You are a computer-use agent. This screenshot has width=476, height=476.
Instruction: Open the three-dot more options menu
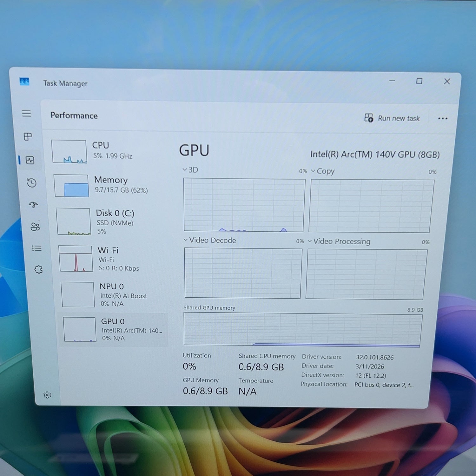[x=443, y=118]
